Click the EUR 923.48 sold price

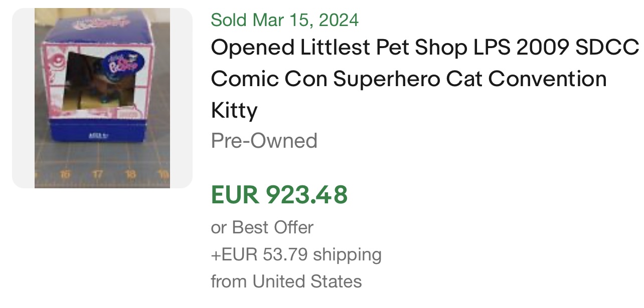279,195
